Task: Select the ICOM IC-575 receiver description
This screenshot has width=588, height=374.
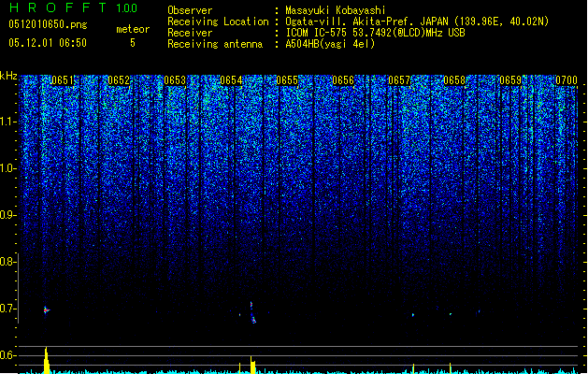Action: (375, 33)
